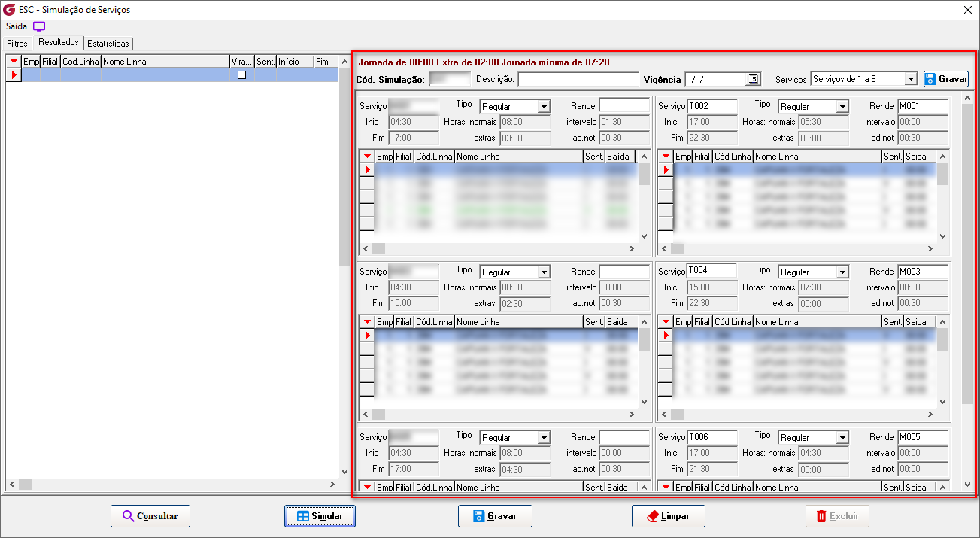Viewport: 980px width, 538px height.
Task: Open Tipo dropdown of service with extras 04:30
Action: point(544,438)
